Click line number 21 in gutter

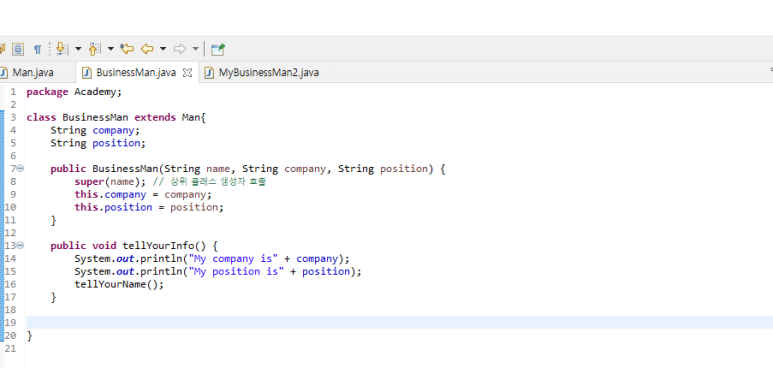pos(10,348)
